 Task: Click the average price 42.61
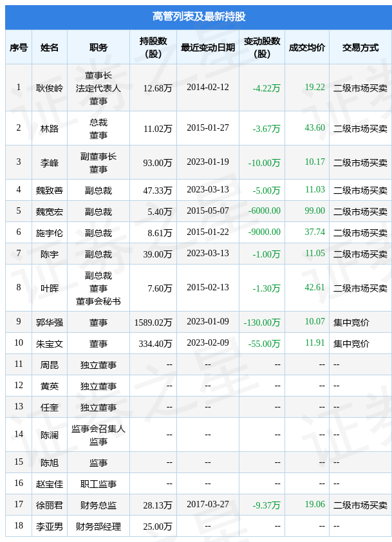[315, 287]
